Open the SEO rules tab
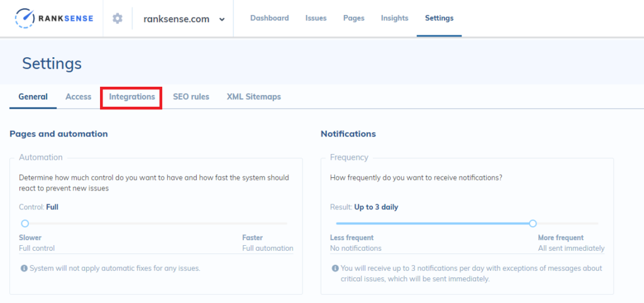Viewport: 644px width, 303px height. tap(191, 97)
